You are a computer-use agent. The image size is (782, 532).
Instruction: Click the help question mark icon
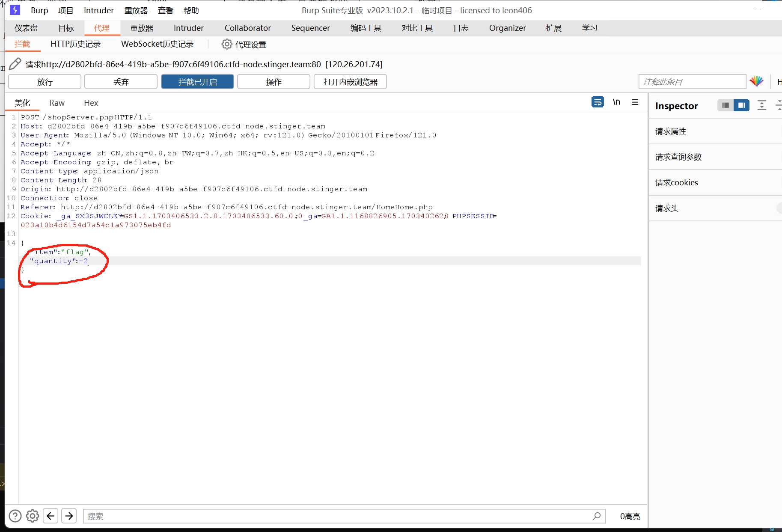(x=15, y=516)
